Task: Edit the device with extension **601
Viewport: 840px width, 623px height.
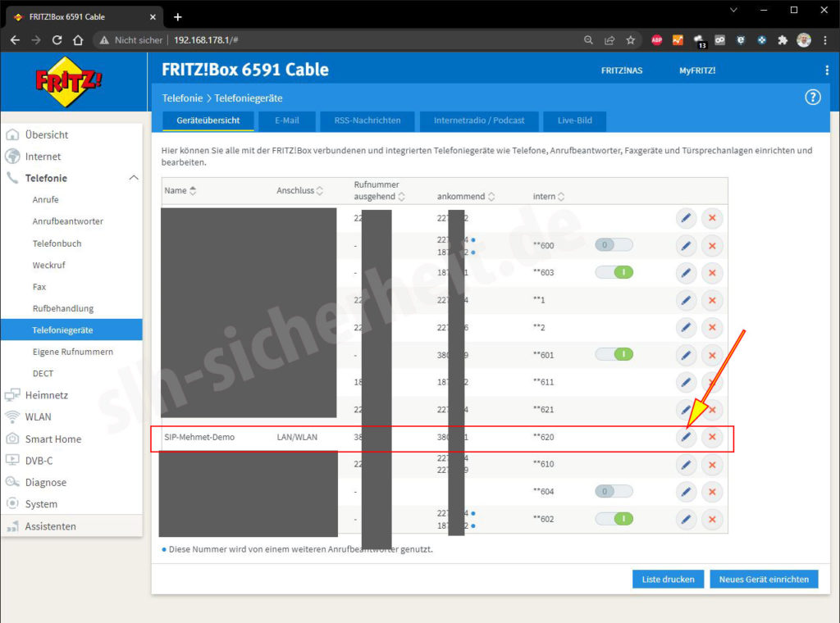Action: click(x=686, y=355)
